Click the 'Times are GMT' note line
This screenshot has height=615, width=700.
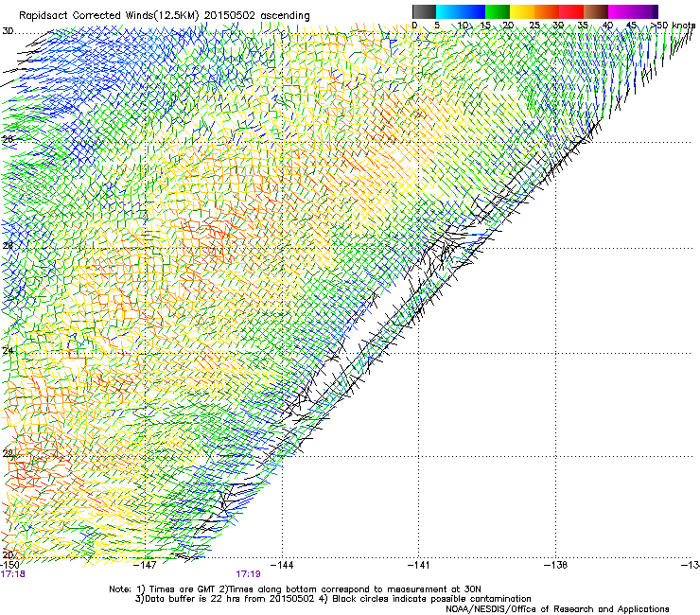[x=295, y=589]
